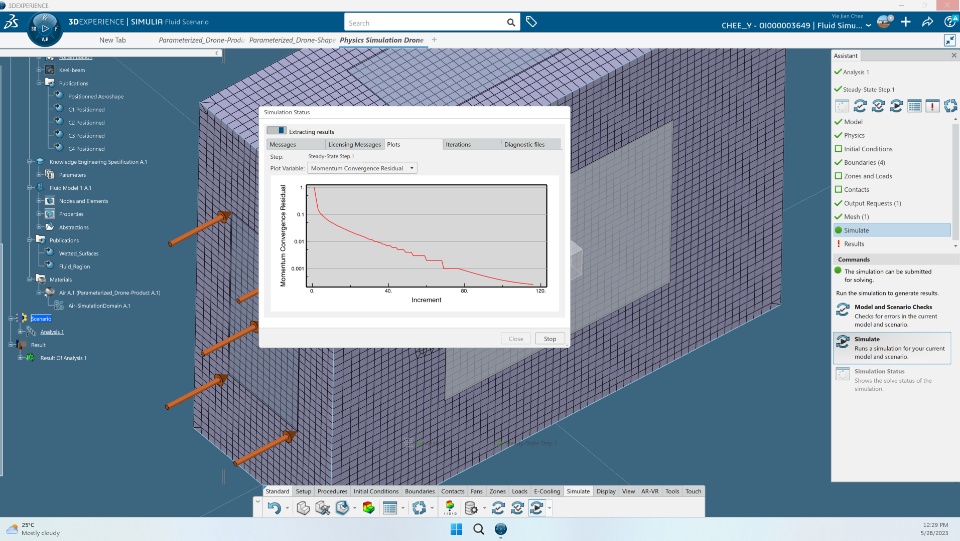
Task: Click the red exclamation window icon in Assistant
Action: 932,106
